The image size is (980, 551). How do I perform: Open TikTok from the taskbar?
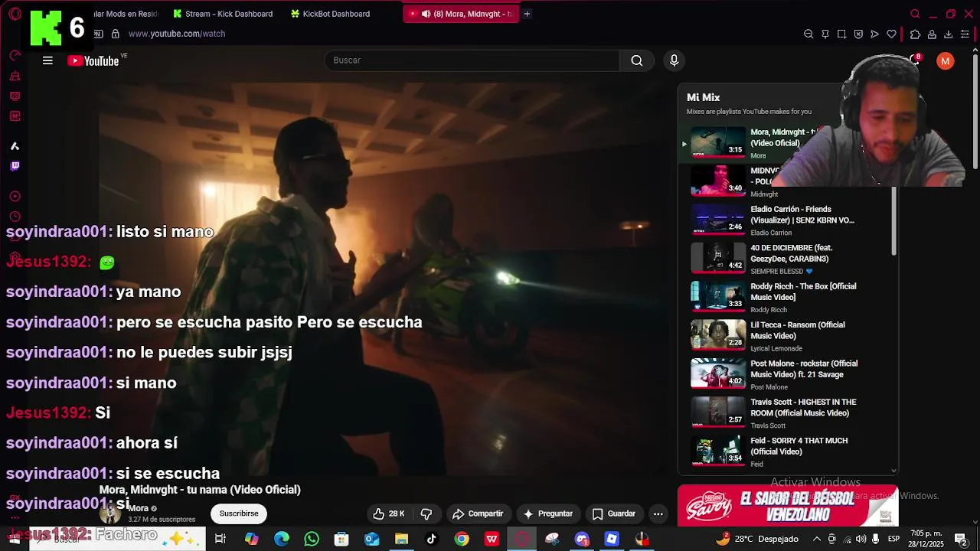[431, 540]
